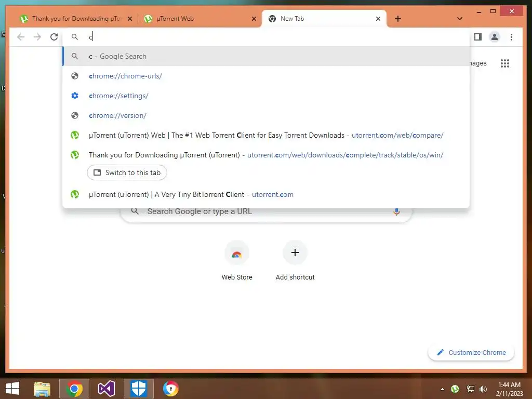Open the Avast Secure Browser taskbar icon

pos(170,389)
